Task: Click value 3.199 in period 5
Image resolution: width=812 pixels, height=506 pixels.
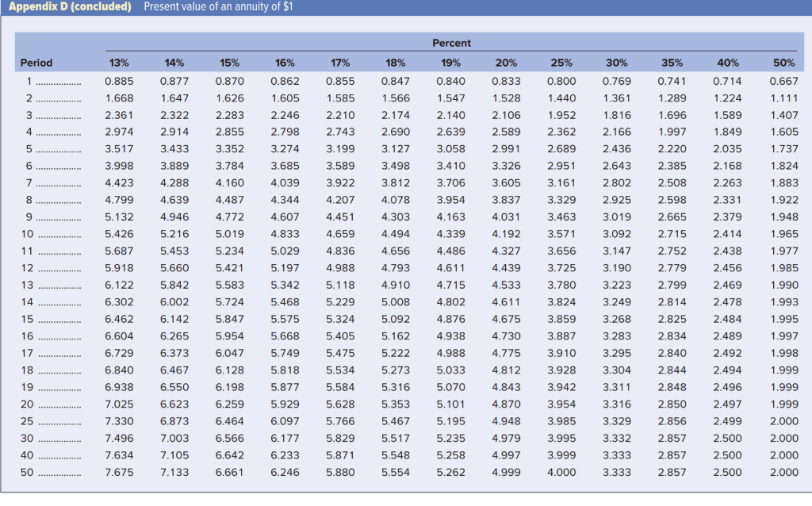Action: click(x=340, y=149)
